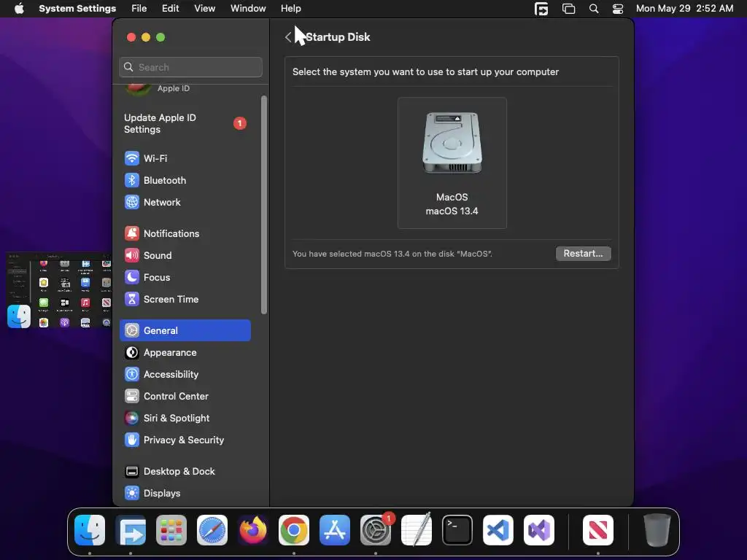Open Update Apple ID Settings
The height and width of the screenshot is (560, 747).
pyautogui.click(x=185, y=123)
